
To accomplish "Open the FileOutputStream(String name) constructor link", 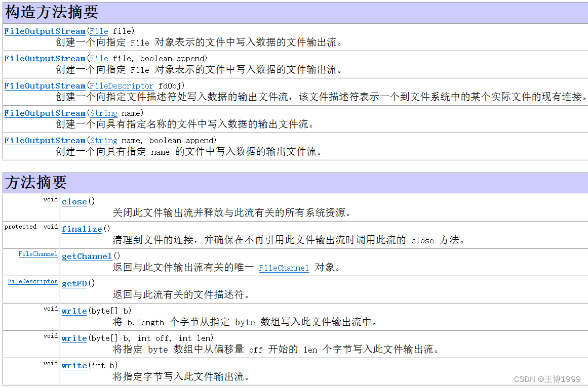I will click(x=45, y=113).
